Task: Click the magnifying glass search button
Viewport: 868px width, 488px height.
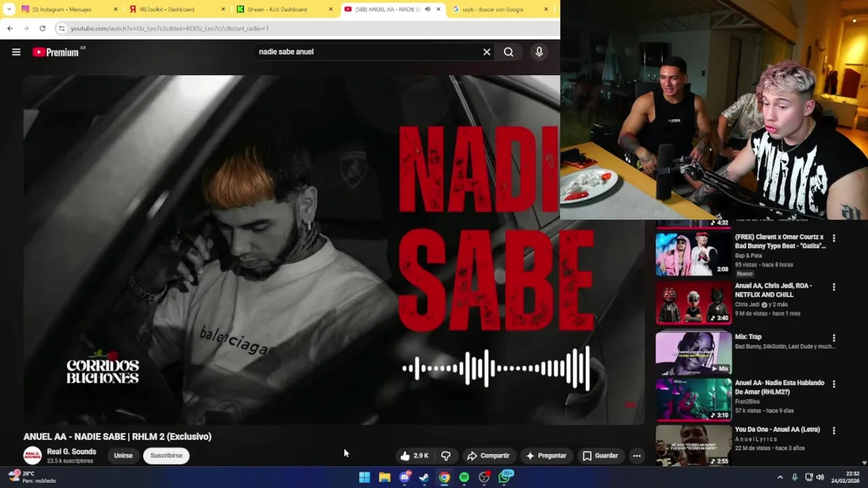Action: (x=509, y=52)
